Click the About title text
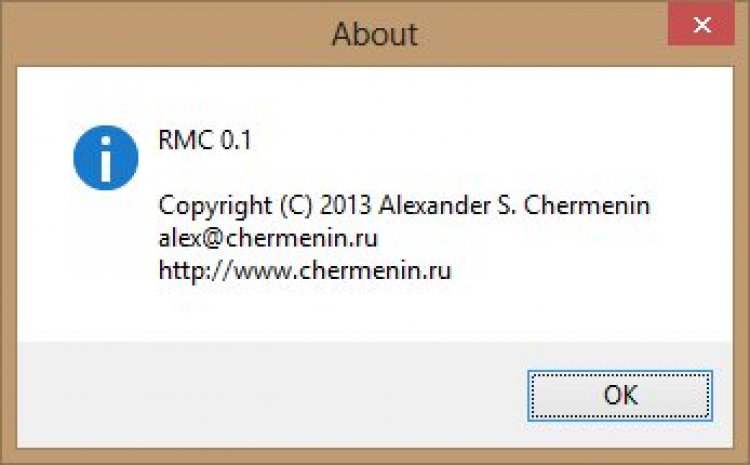 point(374,35)
